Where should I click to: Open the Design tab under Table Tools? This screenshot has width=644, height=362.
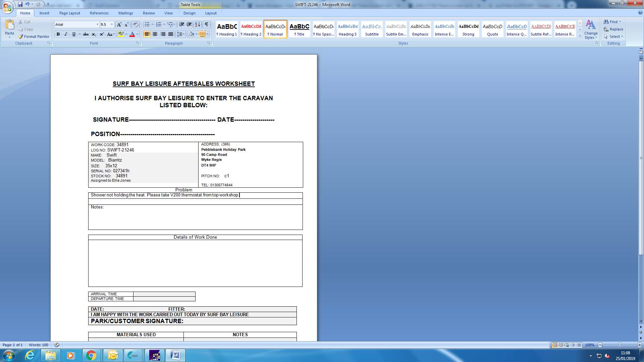pos(189,13)
